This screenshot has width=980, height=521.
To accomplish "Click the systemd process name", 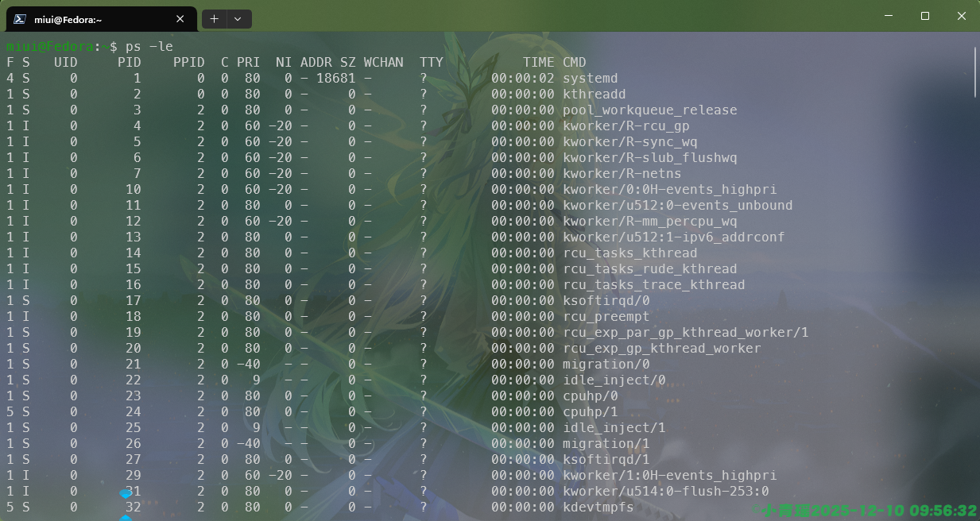I will click(x=590, y=79).
